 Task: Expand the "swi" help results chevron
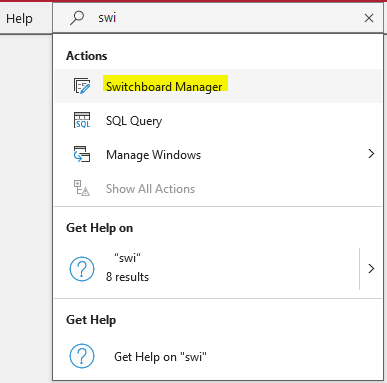371,268
